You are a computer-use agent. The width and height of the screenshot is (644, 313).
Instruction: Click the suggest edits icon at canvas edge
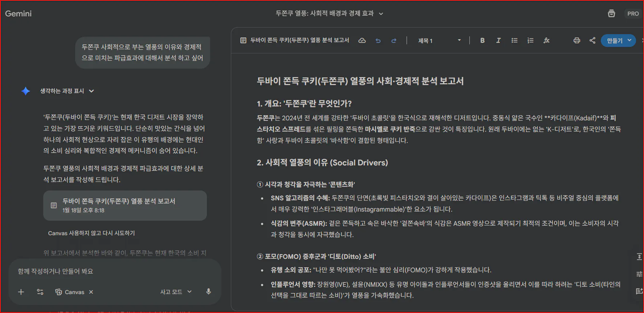[639, 291]
